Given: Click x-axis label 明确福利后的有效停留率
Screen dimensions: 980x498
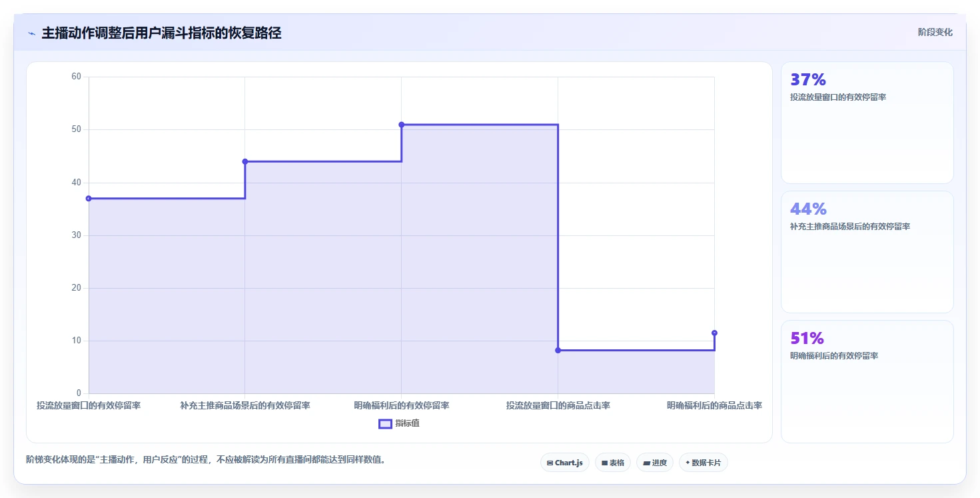Looking at the screenshot, I should [401, 405].
